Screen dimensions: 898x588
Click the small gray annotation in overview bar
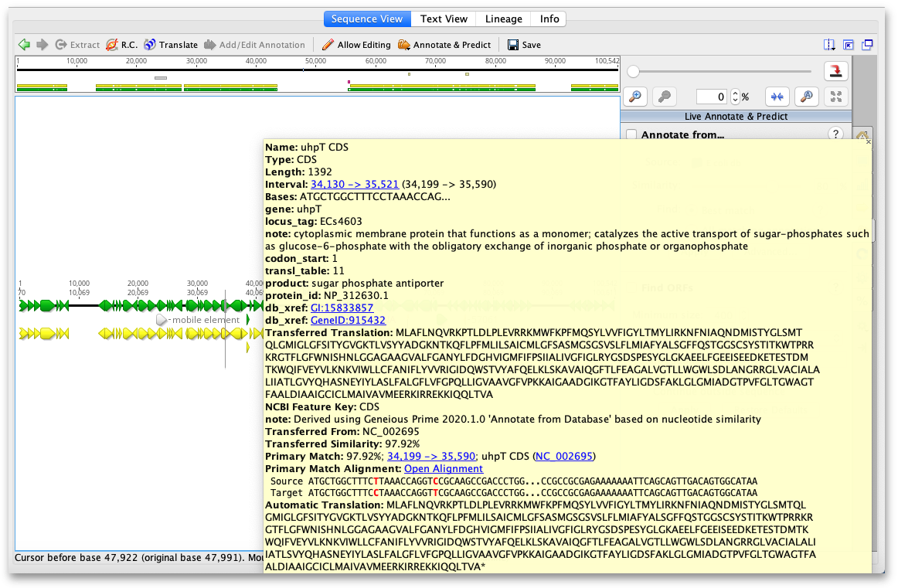click(x=161, y=78)
